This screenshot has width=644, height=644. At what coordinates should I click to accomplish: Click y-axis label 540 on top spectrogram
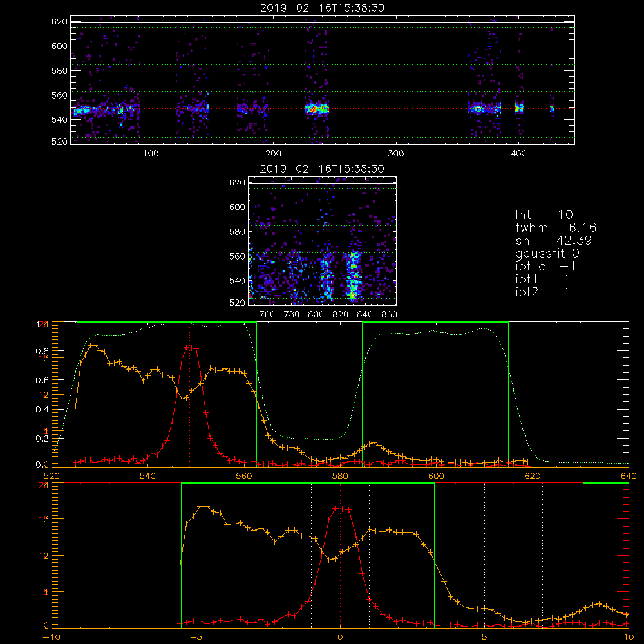click(x=59, y=120)
